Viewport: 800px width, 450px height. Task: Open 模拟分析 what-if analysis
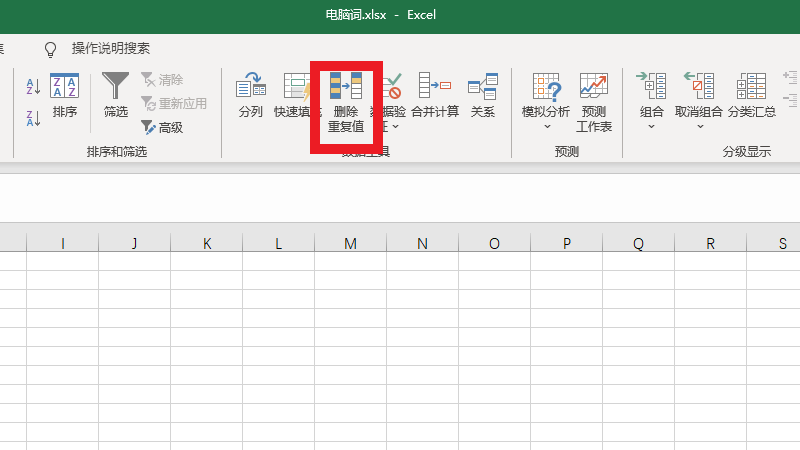(x=546, y=96)
